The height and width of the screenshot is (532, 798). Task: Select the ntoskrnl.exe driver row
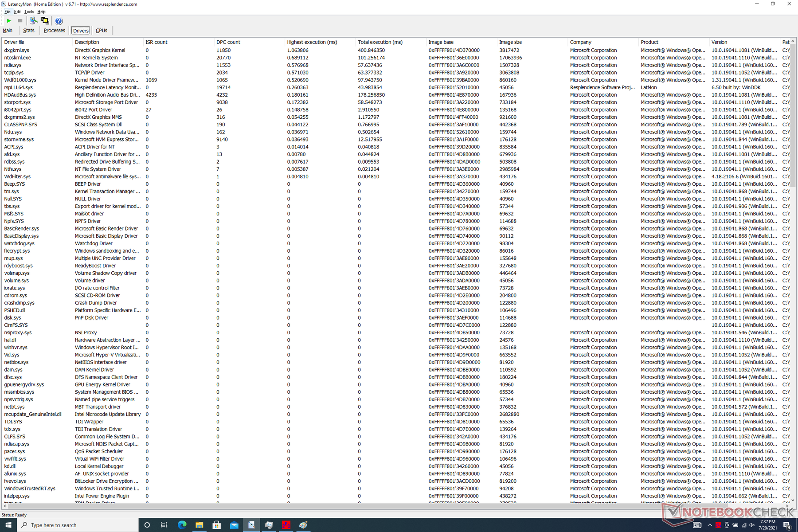tap(395, 58)
